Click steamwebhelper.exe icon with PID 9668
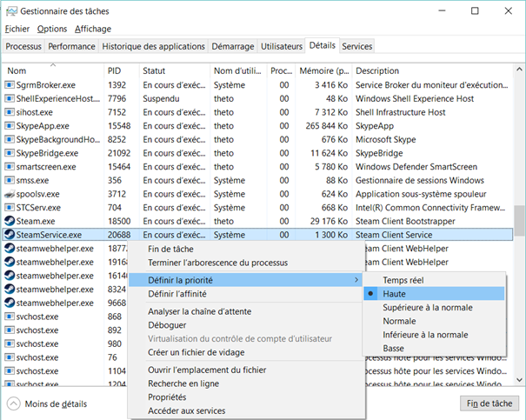 (10, 303)
